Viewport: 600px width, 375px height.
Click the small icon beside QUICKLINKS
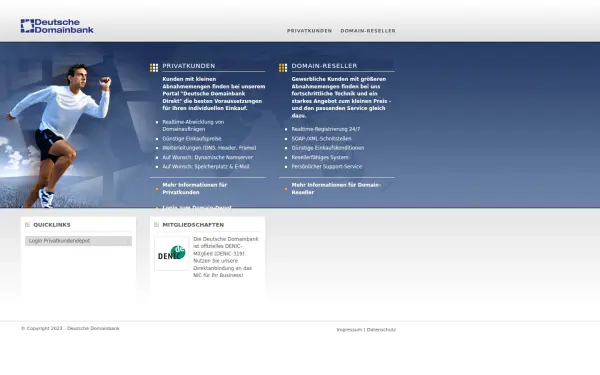[27, 225]
